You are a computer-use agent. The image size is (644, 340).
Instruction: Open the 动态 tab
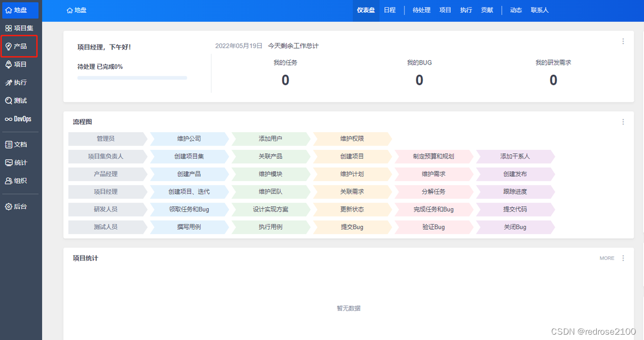(x=516, y=10)
